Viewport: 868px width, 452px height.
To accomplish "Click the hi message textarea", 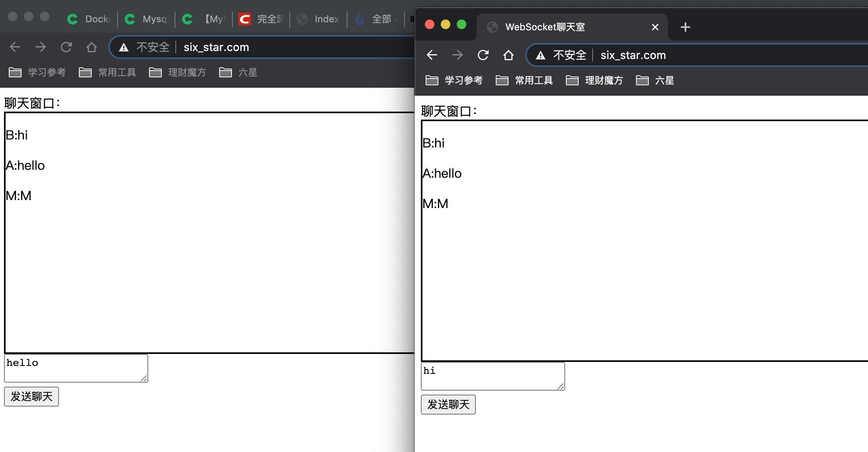I will point(493,376).
